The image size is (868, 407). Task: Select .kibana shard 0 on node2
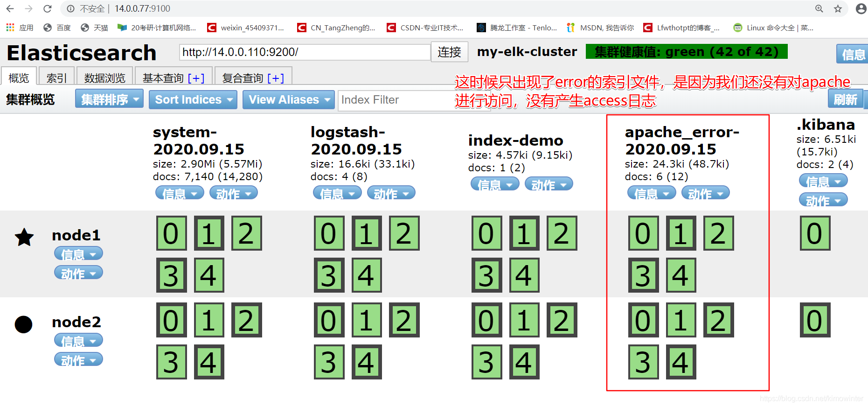click(x=815, y=320)
